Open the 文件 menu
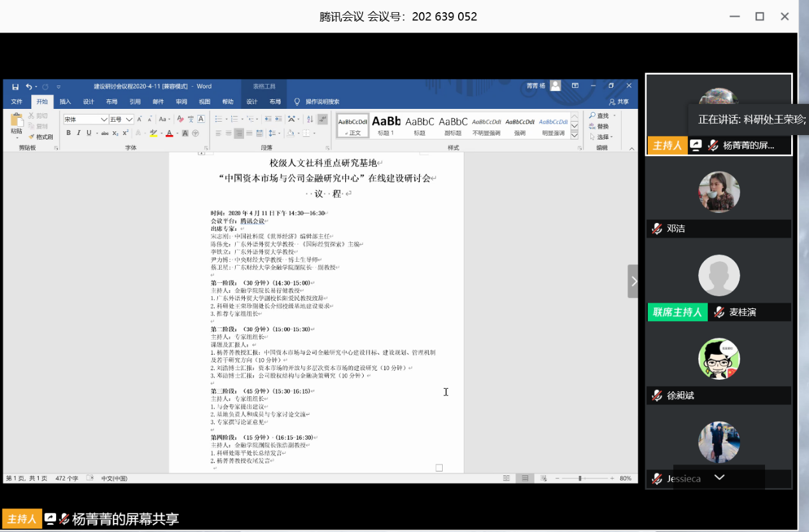 [x=17, y=101]
